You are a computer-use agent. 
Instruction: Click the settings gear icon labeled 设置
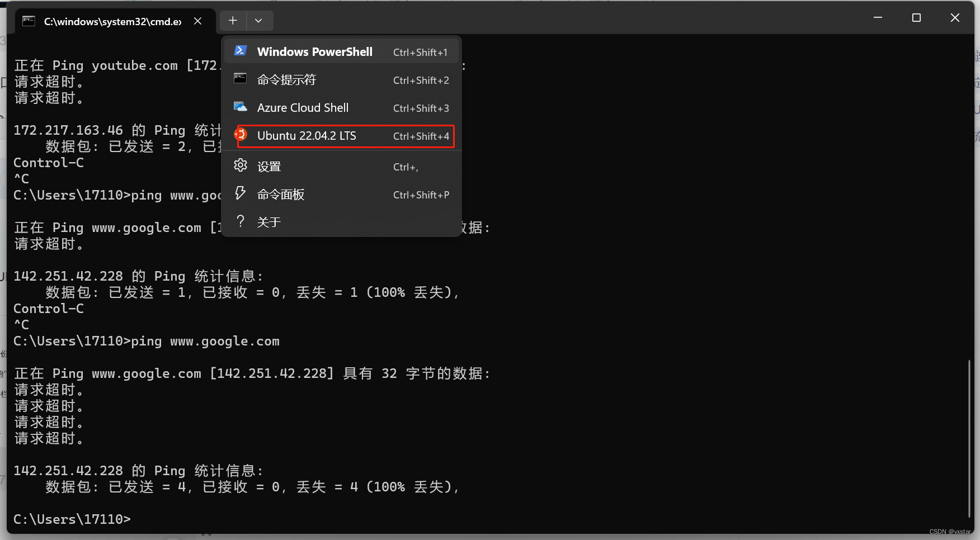point(241,165)
